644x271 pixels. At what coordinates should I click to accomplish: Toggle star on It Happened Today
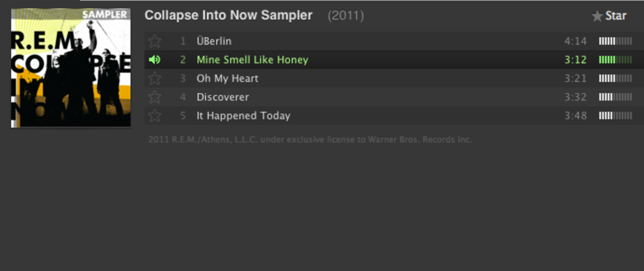[x=155, y=116]
